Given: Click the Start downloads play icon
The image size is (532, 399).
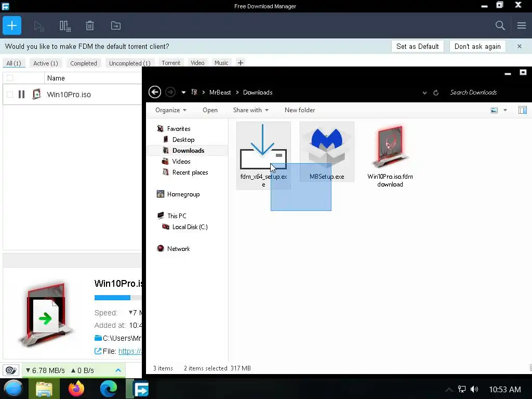Looking at the screenshot, I should pyautogui.click(x=39, y=26).
